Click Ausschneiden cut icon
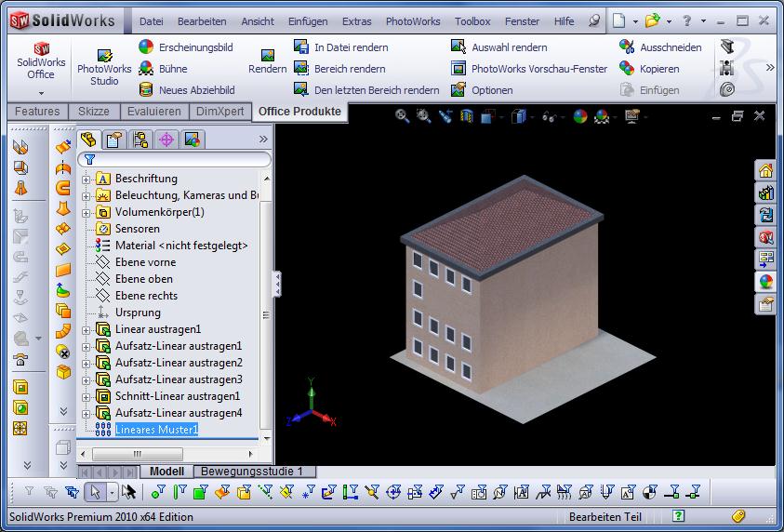Viewport: 784px width, 532px height. [x=628, y=47]
